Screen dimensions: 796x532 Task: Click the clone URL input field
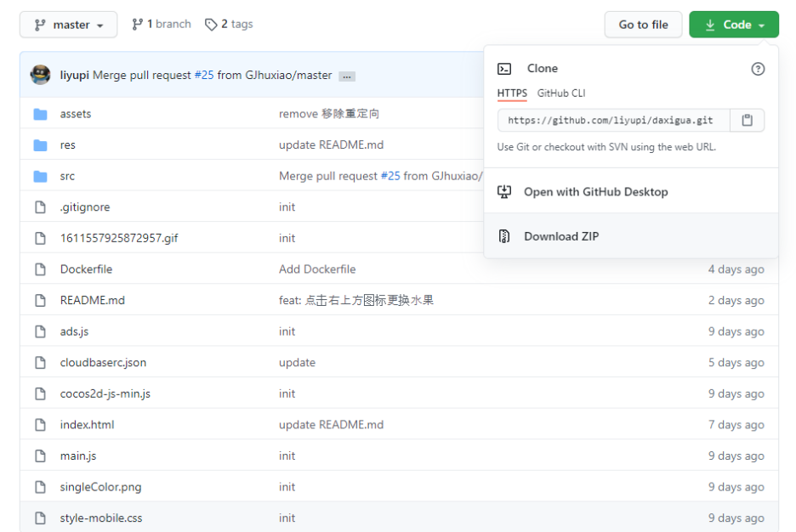click(x=614, y=121)
